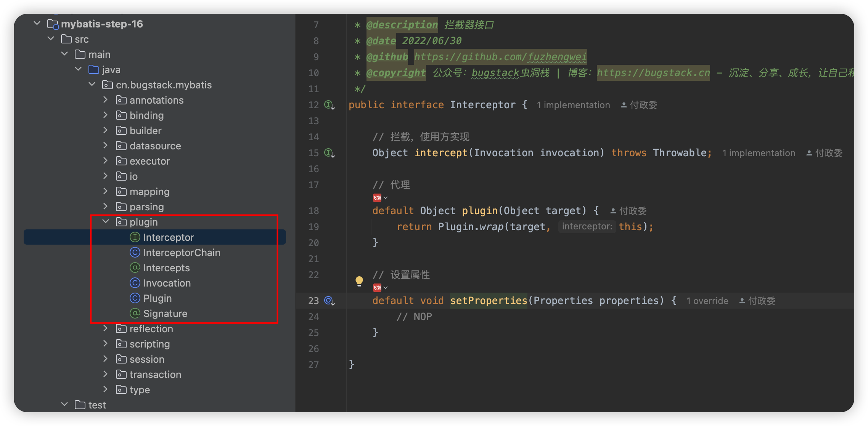Screen dimensions: 868x426
Task: Click the '1 override' inlay hint
Action: tap(707, 301)
